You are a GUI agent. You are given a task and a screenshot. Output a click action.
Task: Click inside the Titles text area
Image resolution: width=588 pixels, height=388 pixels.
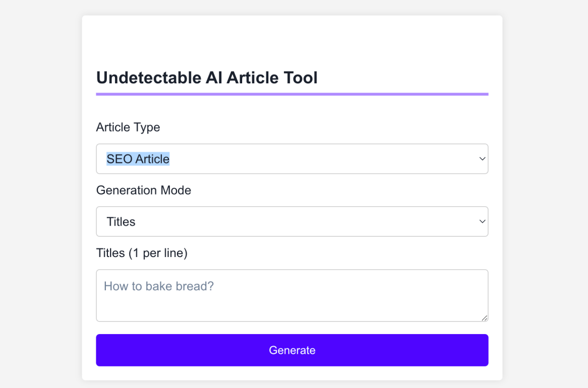pyautogui.click(x=292, y=295)
